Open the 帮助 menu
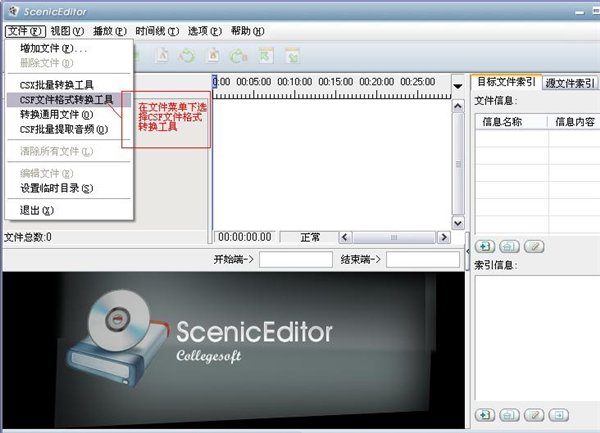 click(248, 31)
